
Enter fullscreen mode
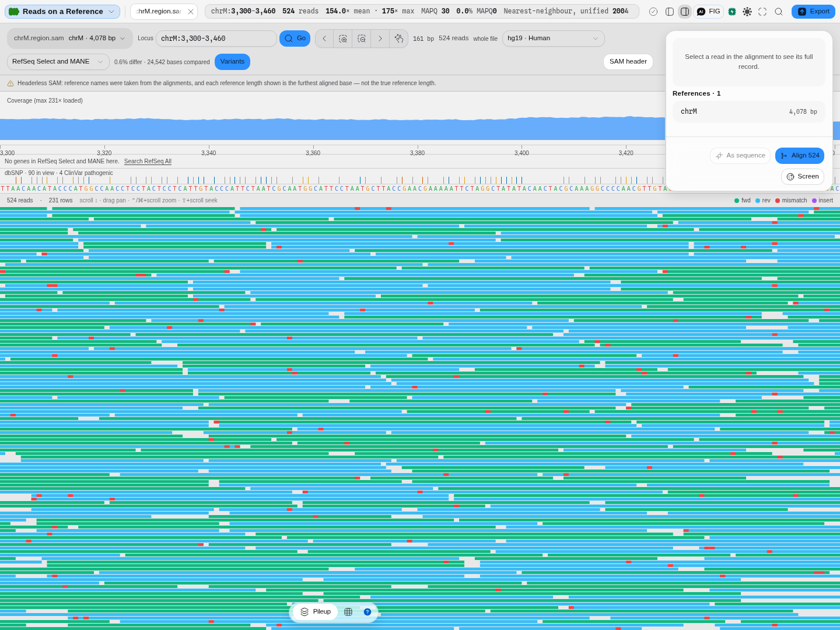(x=762, y=12)
